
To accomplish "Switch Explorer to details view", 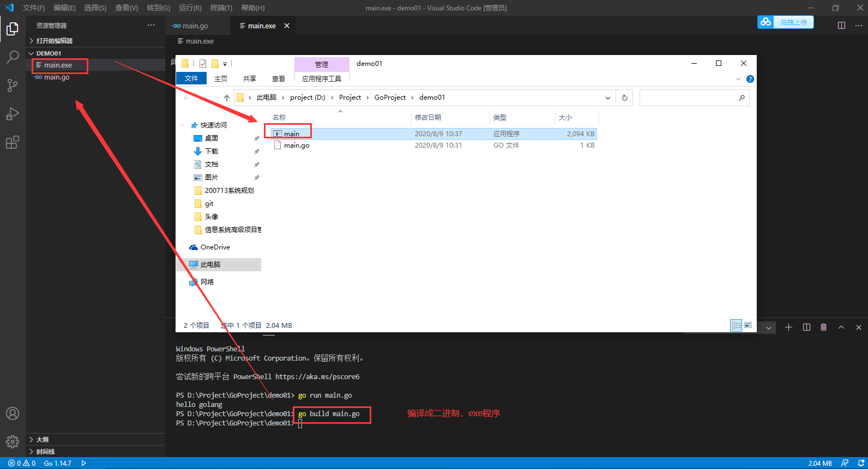I will click(736, 326).
